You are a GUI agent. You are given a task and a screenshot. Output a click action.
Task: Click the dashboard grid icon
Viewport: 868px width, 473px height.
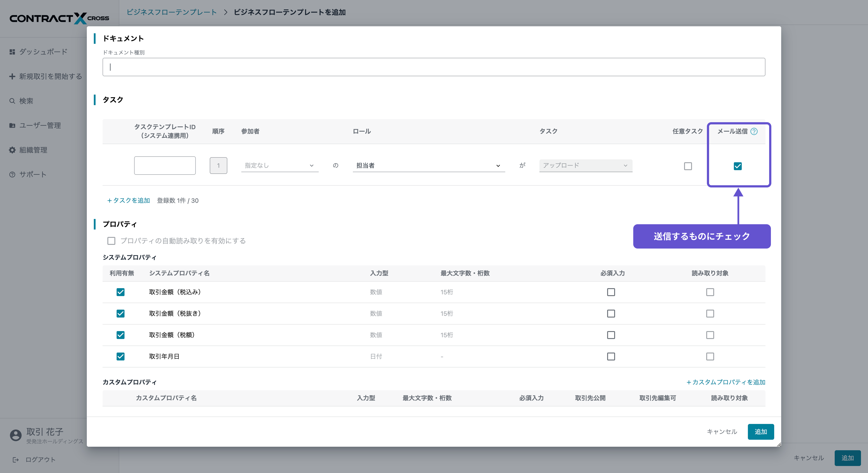12,51
